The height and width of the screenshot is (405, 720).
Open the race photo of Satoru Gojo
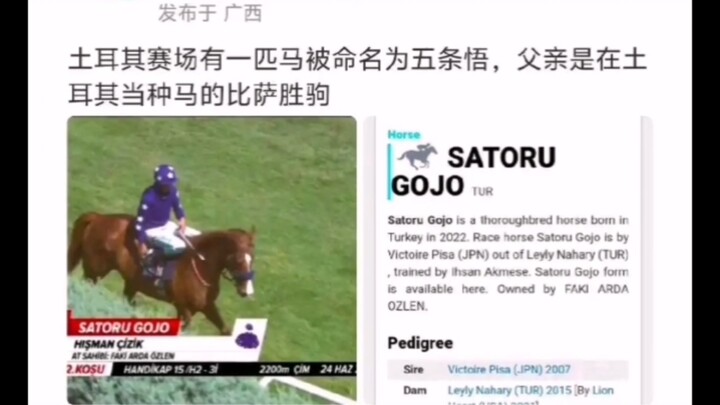[212, 260]
